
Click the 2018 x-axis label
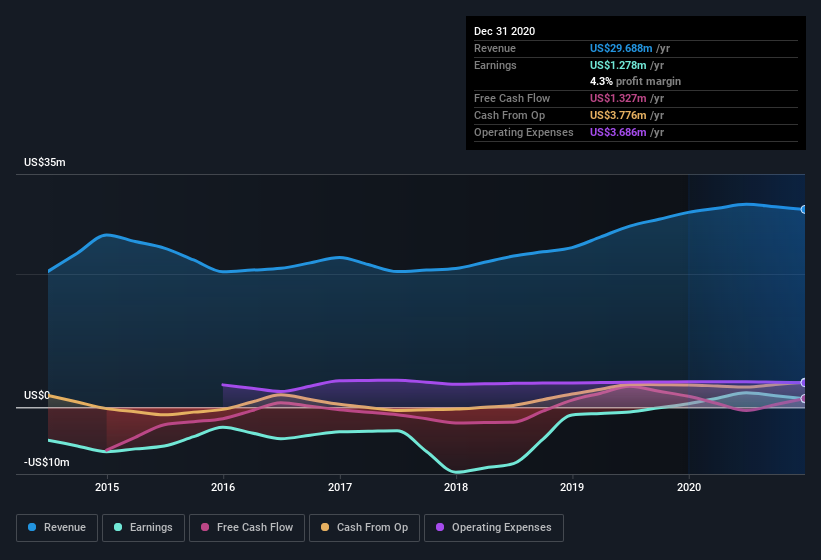point(456,487)
